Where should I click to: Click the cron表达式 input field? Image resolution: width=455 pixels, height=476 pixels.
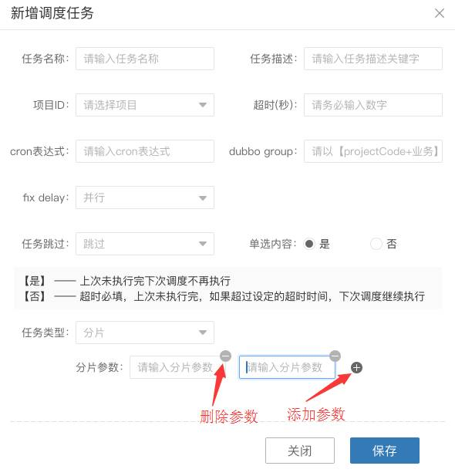point(145,151)
